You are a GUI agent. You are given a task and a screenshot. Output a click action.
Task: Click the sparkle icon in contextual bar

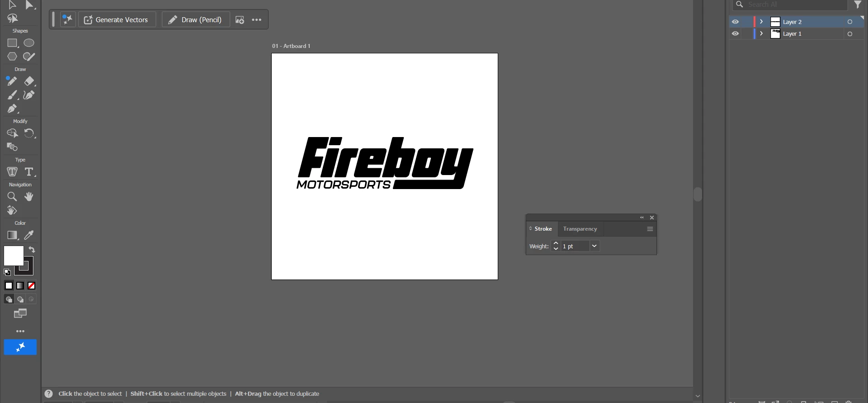(x=68, y=19)
